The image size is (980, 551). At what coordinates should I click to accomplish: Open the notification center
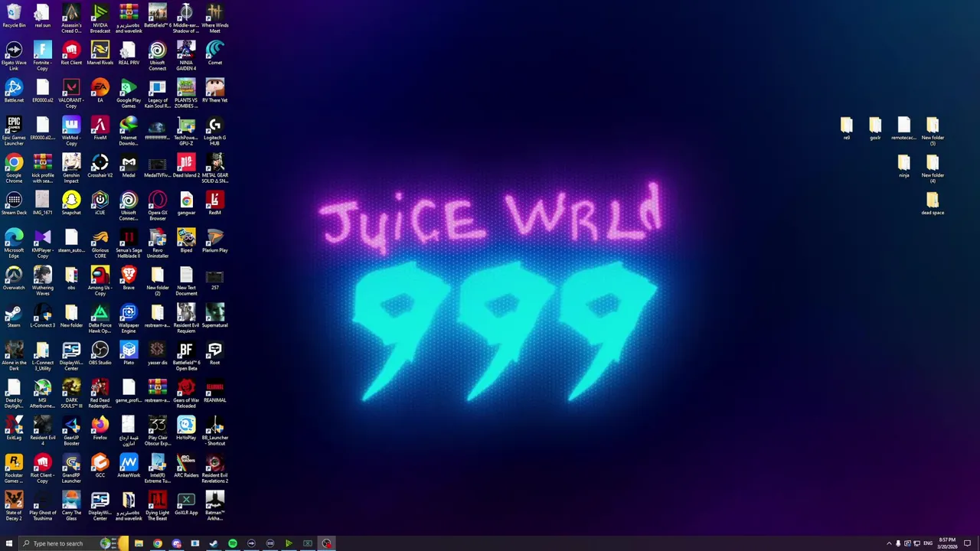967,543
